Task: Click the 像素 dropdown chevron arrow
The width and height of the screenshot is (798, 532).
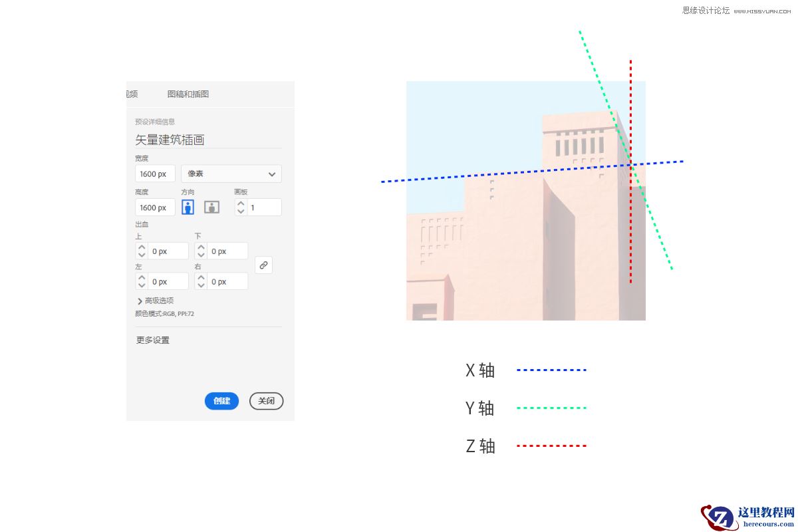Action: click(271, 174)
